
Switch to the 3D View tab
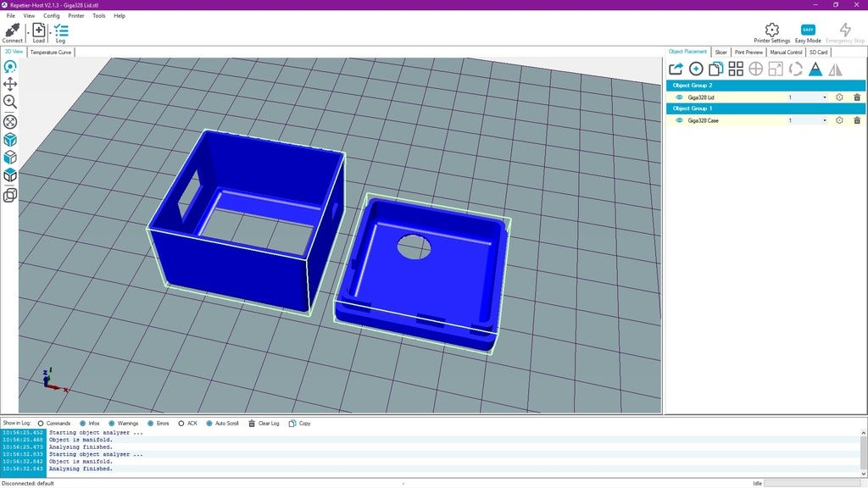point(14,52)
